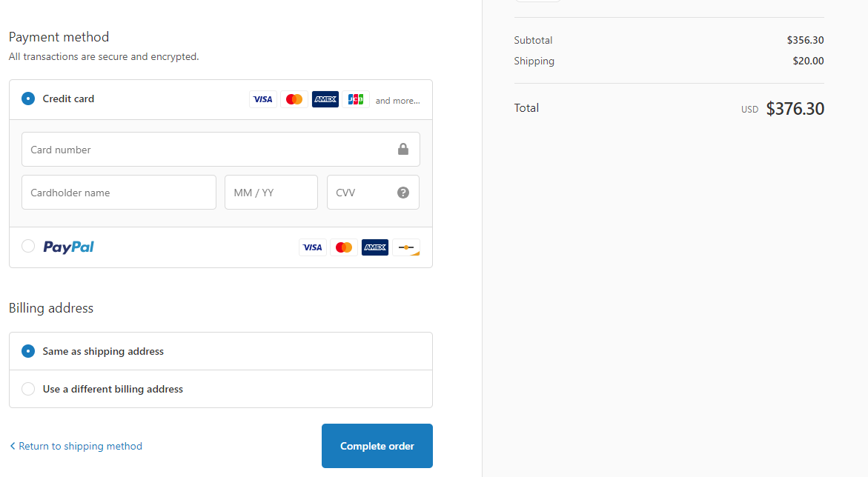Focus the Cardholder name field
Screen dimensions: 868x477
(119, 193)
